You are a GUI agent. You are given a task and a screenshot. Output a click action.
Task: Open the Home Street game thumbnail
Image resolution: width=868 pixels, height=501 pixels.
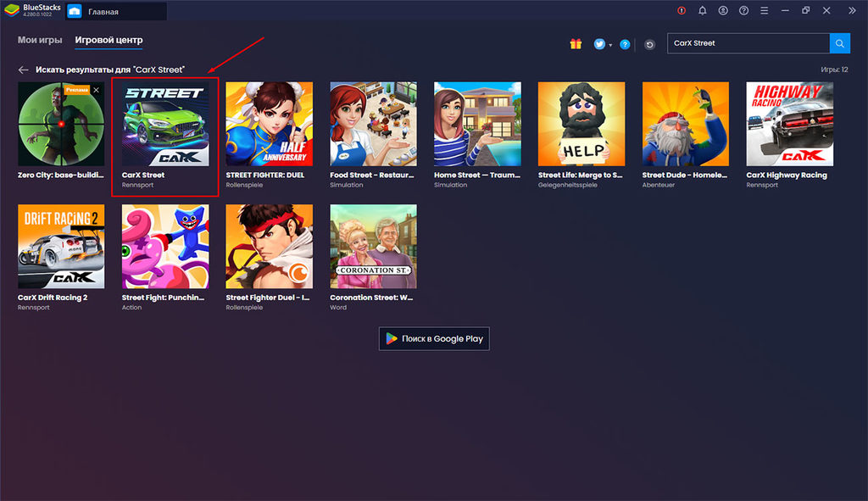pos(477,124)
